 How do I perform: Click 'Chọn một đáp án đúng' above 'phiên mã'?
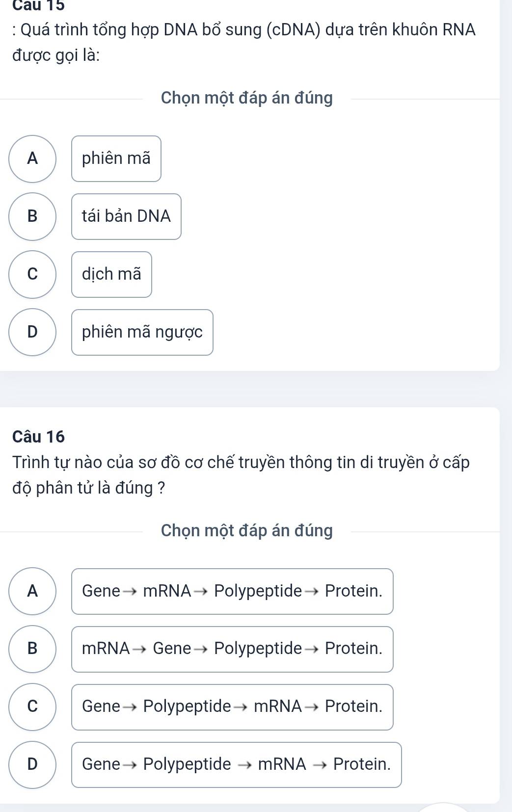click(x=247, y=98)
